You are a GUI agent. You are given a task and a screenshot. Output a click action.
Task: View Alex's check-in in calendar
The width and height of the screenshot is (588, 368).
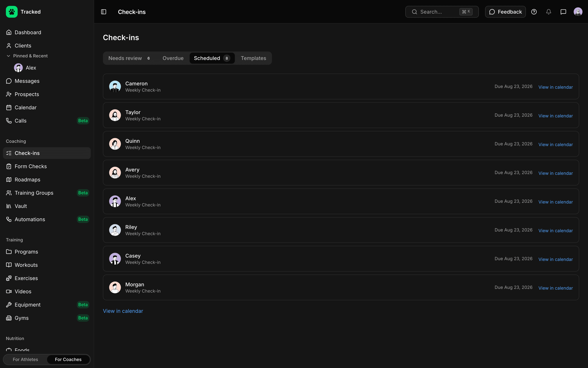pyautogui.click(x=555, y=202)
